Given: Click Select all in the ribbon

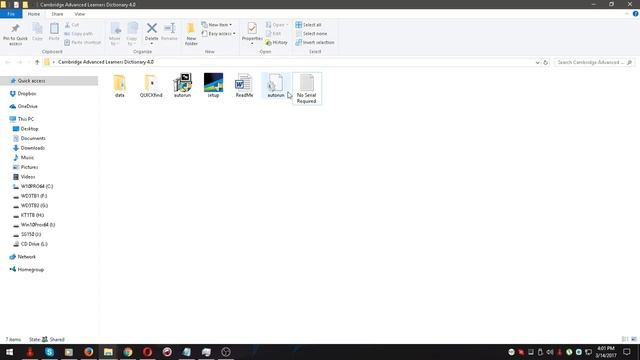Looking at the screenshot, I should click(309, 25).
